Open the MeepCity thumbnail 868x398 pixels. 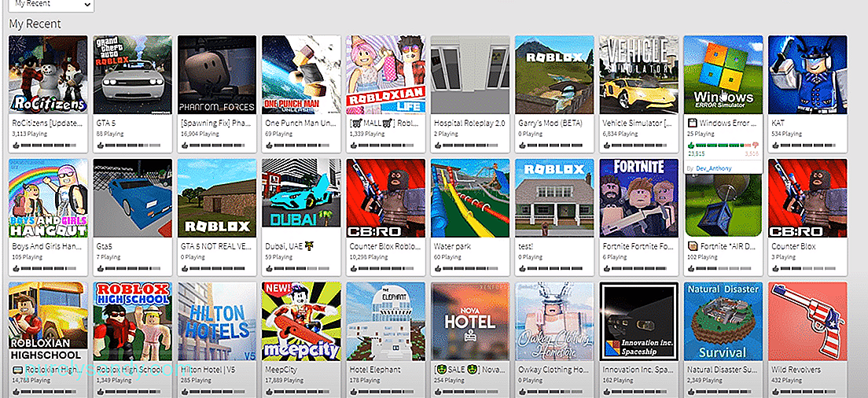point(301,322)
